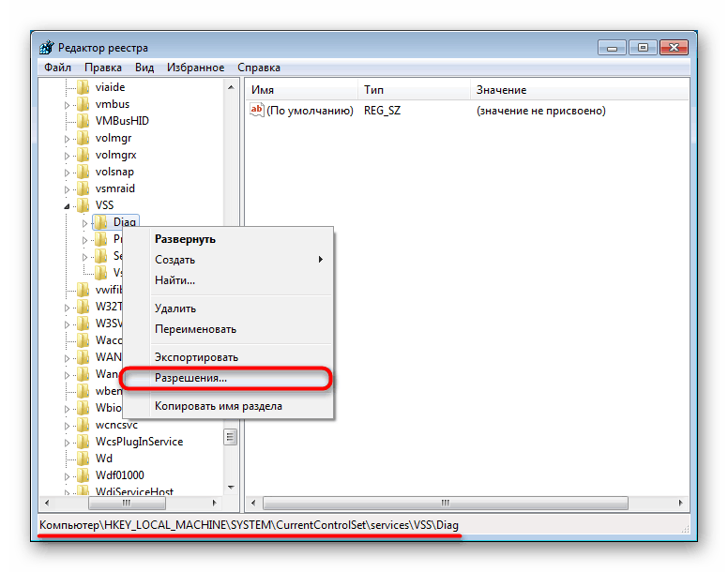Choose Разрешения... in the context menu
This screenshot has height=572, width=728.
point(227,378)
